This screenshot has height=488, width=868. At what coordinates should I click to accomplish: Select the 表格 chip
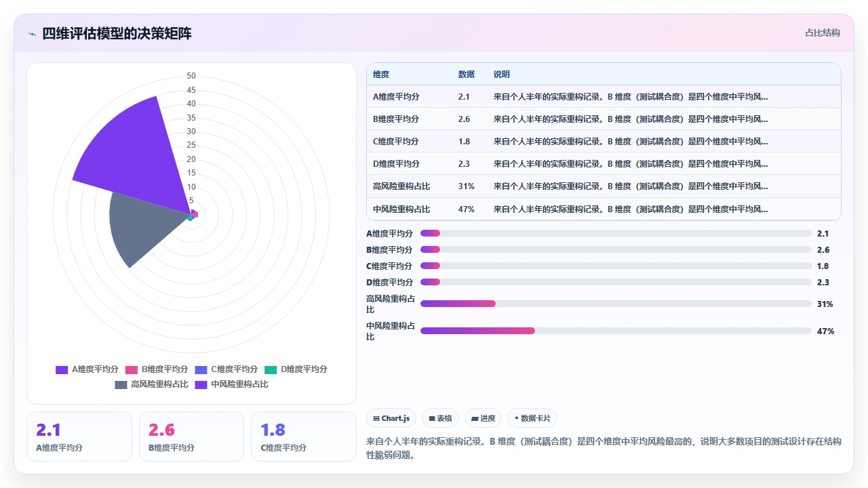(441, 418)
